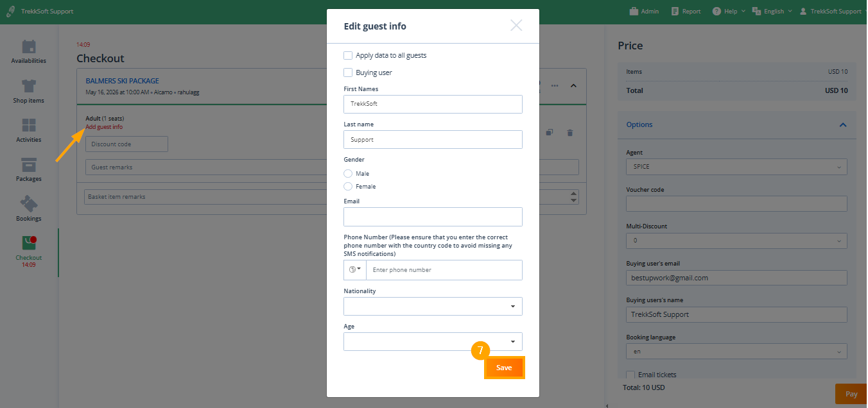Open phone country code selector
The height and width of the screenshot is (408, 868).
coord(354,269)
